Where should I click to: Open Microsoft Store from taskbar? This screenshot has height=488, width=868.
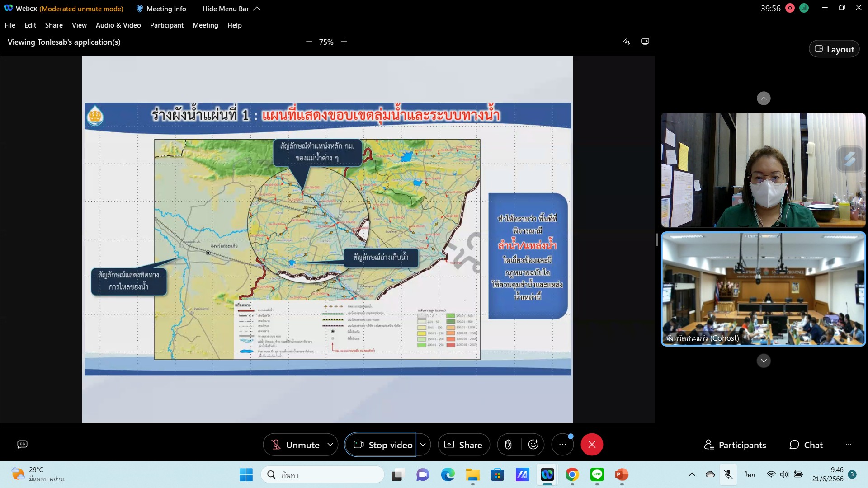tap(497, 475)
